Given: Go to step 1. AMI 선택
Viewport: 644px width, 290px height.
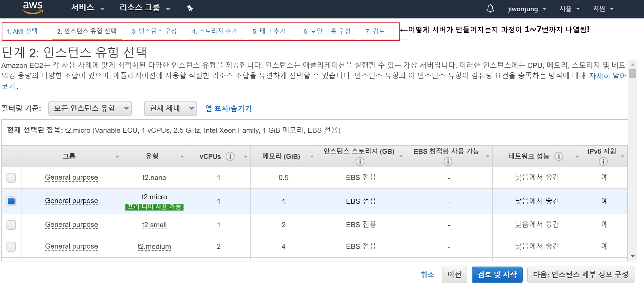Looking at the screenshot, I should click(22, 31).
